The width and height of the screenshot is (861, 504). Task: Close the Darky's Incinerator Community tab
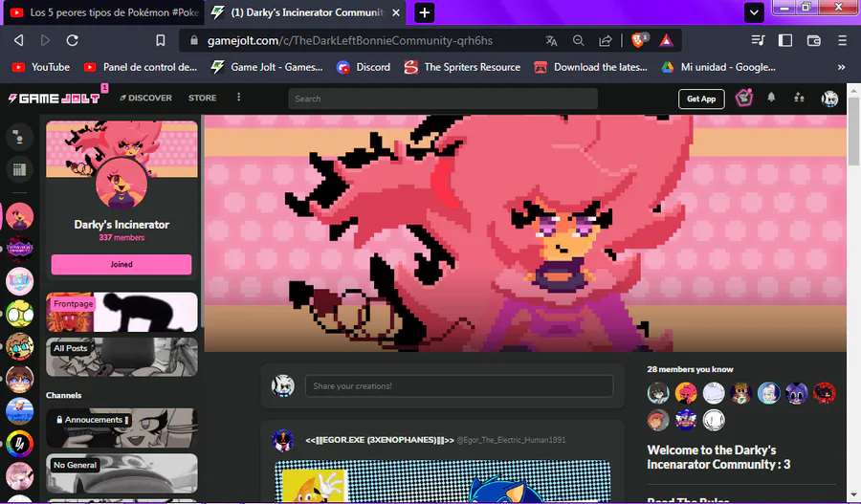click(x=395, y=12)
